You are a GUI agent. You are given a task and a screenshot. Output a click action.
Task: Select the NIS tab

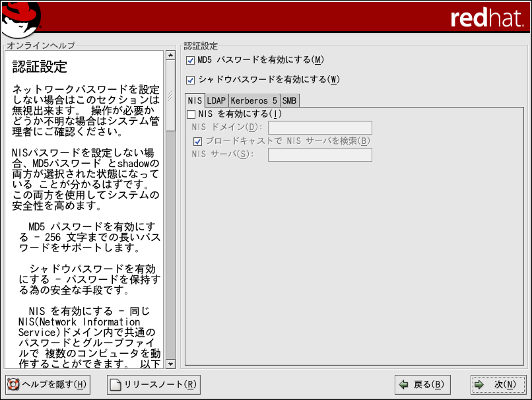click(x=194, y=101)
